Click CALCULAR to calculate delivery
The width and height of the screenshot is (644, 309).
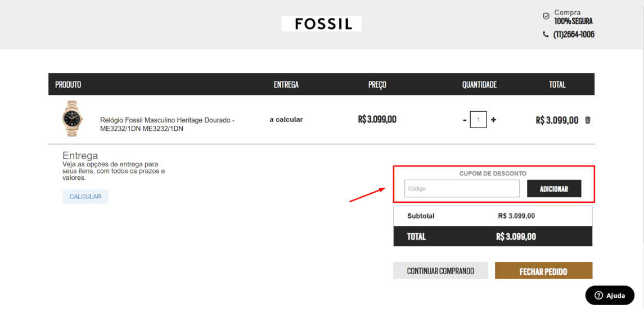coord(85,197)
